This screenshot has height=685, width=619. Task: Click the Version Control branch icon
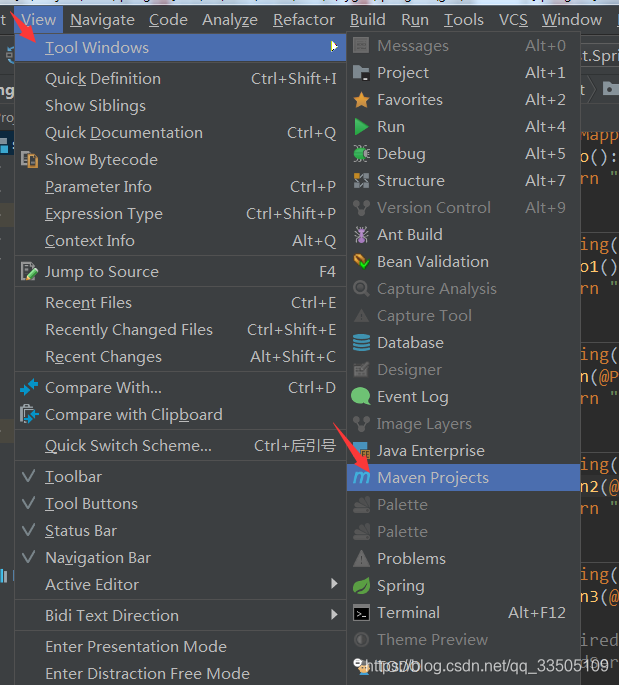(x=361, y=208)
